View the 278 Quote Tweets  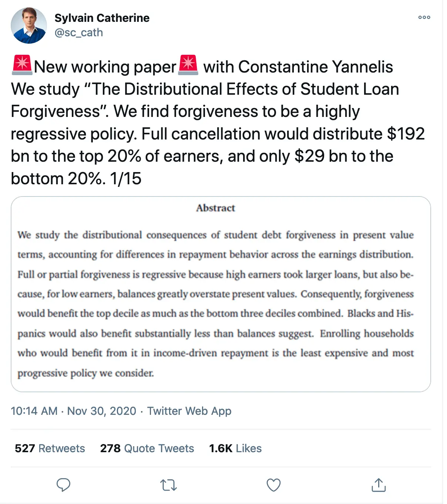(147, 448)
